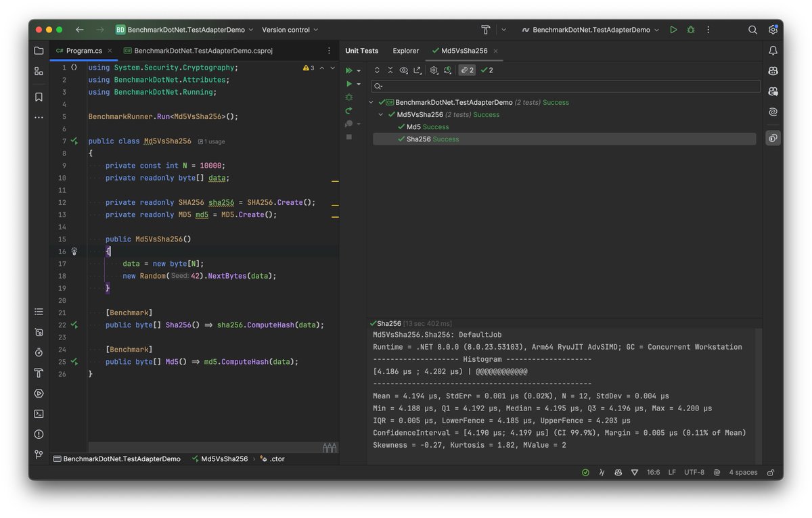Debug the current run configuration

coord(691,30)
